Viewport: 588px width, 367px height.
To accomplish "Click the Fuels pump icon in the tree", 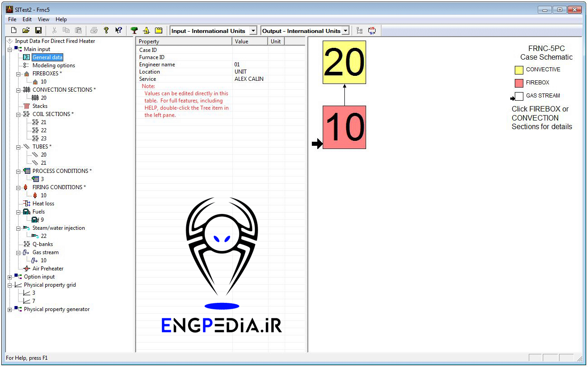I will point(27,212).
